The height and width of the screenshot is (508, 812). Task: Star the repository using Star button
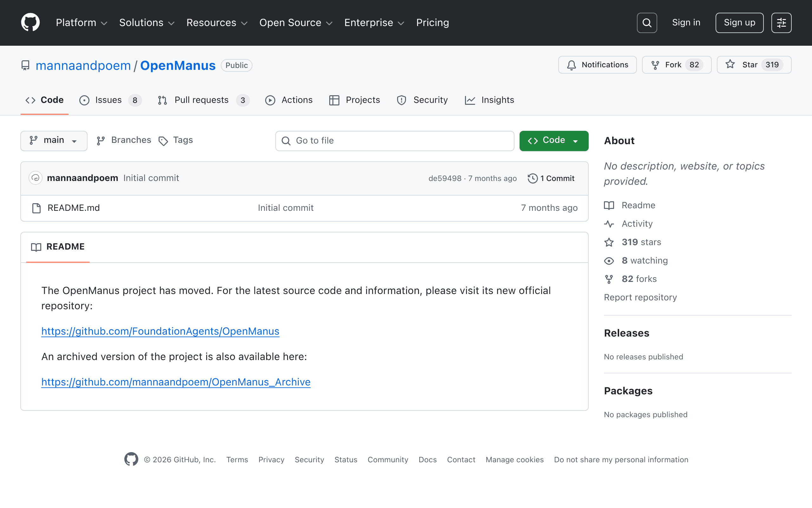pos(754,65)
